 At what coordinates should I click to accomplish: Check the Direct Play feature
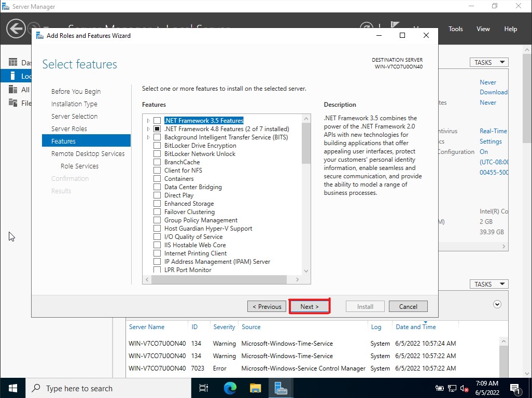157,195
